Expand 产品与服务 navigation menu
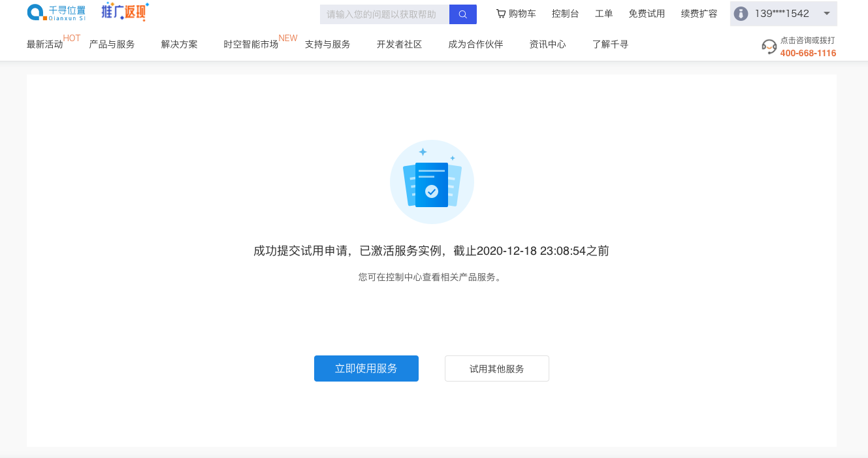The width and height of the screenshot is (868, 458). 112,44
